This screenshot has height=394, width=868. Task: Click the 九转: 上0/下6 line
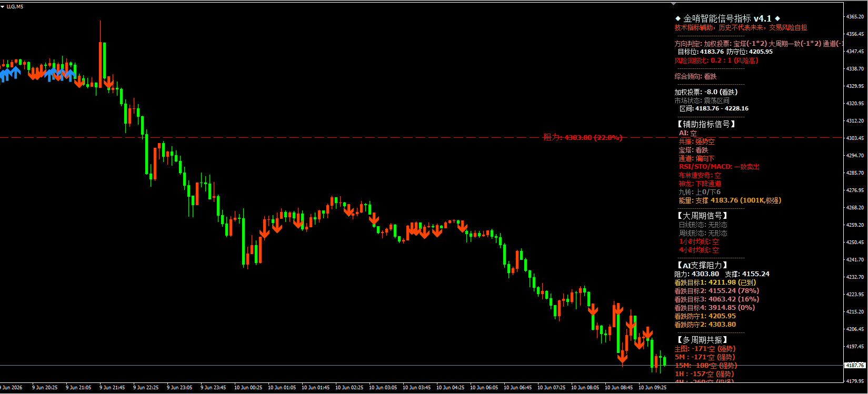(x=700, y=192)
